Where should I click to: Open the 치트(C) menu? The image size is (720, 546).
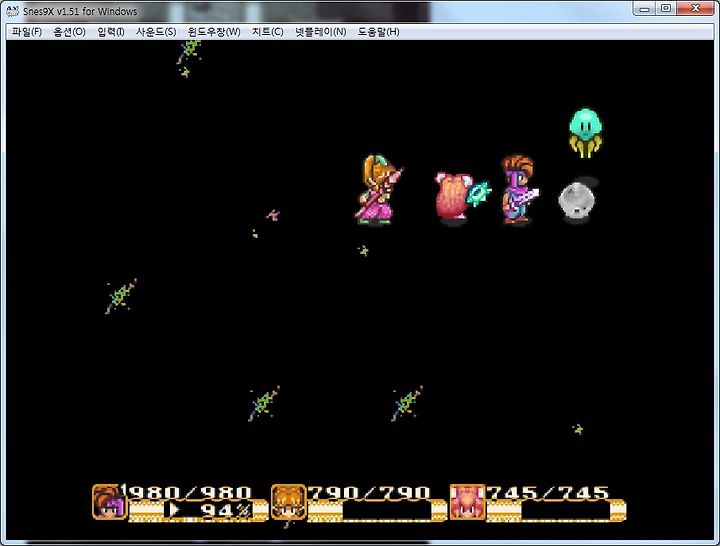[267, 32]
